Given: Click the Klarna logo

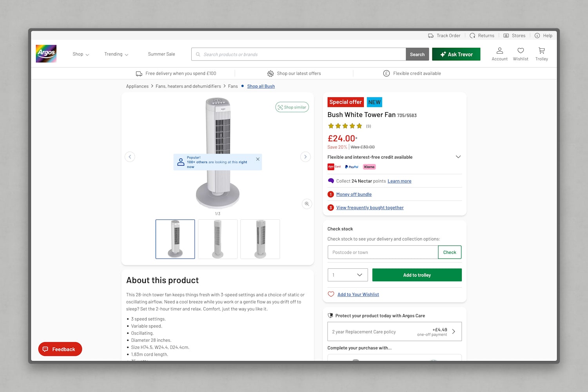Looking at the screenshot, I should [x=369, y=167].
